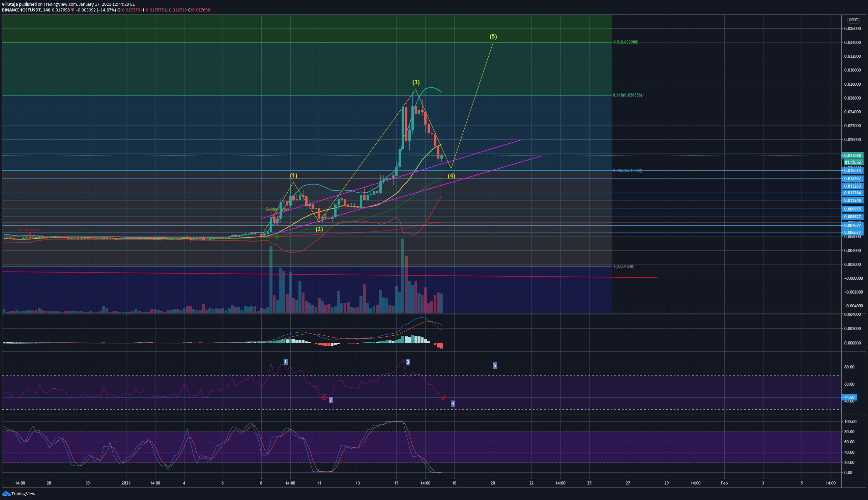Click the Fibonacci 0.618(0.026356) level label
Screen dimensions: 868x500
(x=628, y=95)
